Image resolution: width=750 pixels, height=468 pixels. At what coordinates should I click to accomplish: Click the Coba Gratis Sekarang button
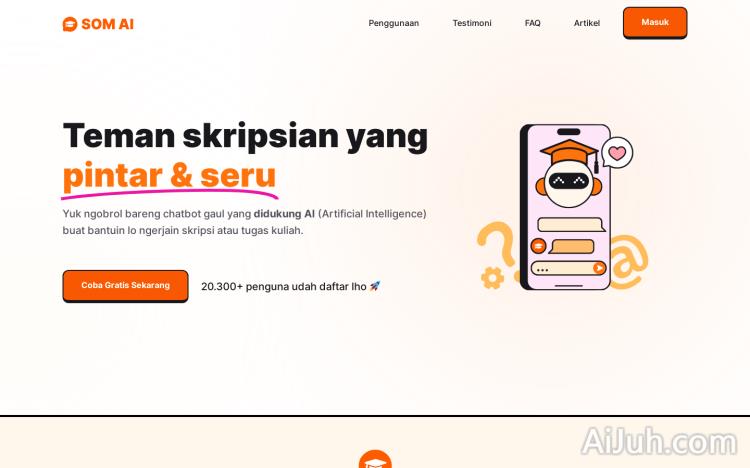[x=125, y=286]
